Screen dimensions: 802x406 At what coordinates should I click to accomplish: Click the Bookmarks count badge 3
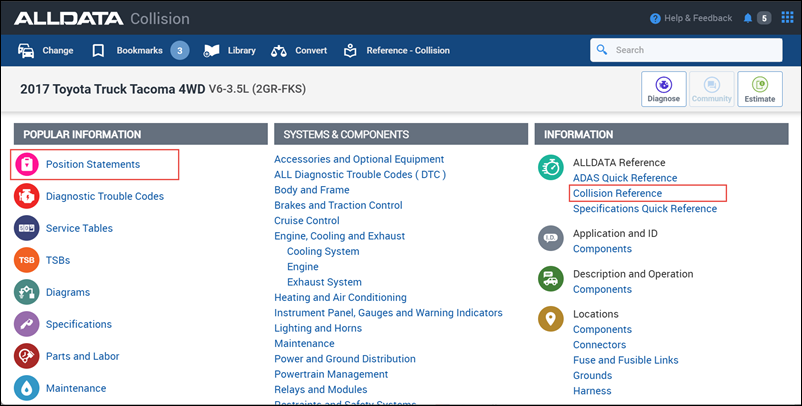pyautogui.click(x=180, y=51)
